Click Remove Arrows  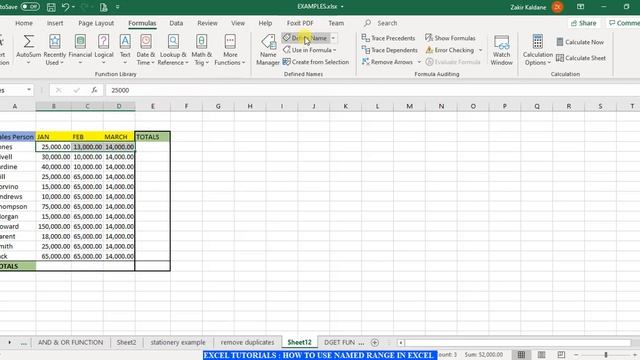tap(387, 62)
